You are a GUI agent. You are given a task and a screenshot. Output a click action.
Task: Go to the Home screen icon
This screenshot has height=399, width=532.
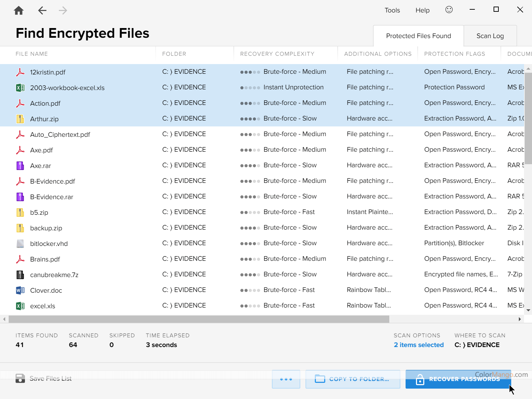coord(19,10)
